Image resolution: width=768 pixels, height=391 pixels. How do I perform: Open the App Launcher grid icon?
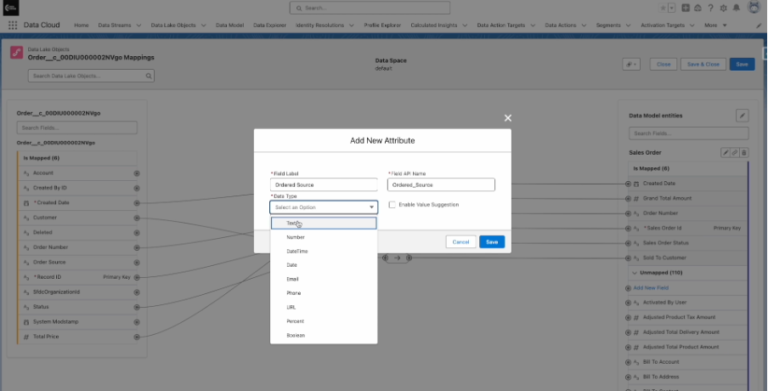pyautogui.click(x=13, y=25)
